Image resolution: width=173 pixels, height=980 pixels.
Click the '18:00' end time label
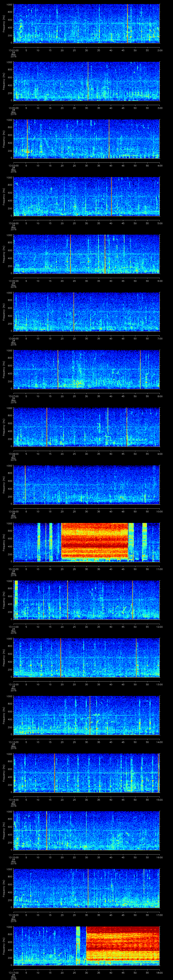(x=159, y=972)
